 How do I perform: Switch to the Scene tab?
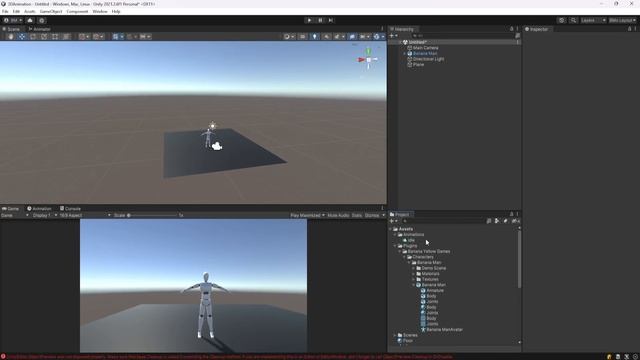(11, 29)
